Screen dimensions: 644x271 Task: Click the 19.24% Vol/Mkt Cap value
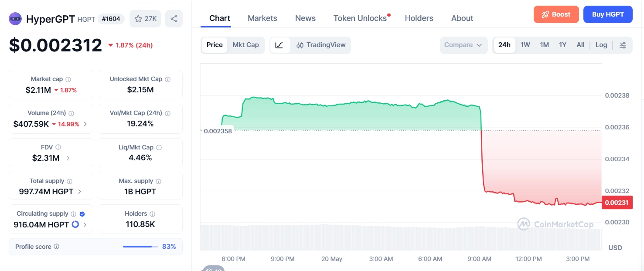pyautogui.click(x=140, y=124)
